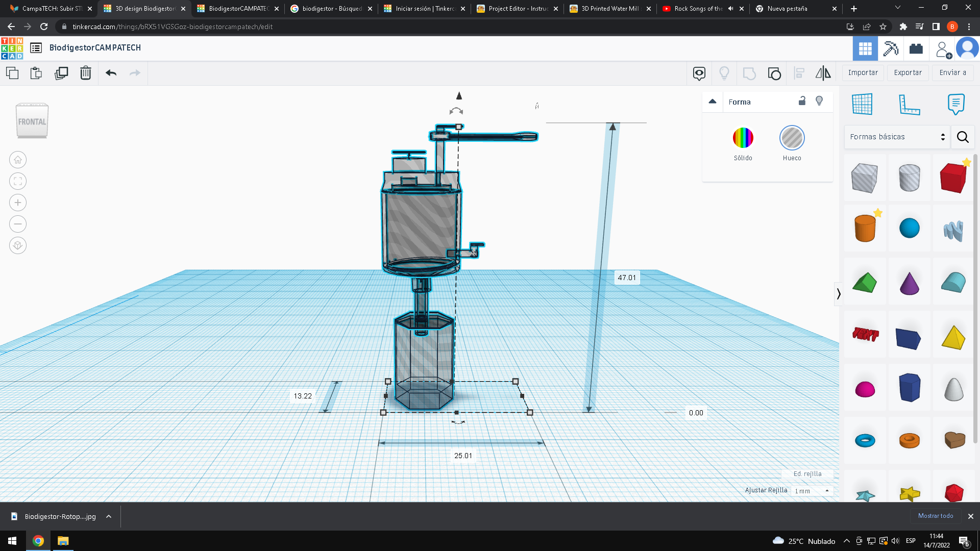Pick the Sólido rainbow color swatch
980x551 pixels.
[743, 138]
